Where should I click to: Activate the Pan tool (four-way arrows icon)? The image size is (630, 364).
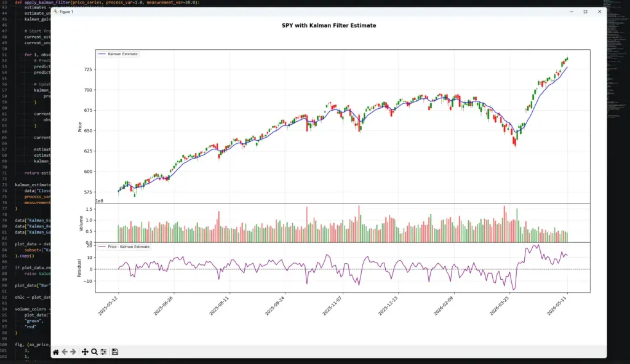click(x=85, y=352)
